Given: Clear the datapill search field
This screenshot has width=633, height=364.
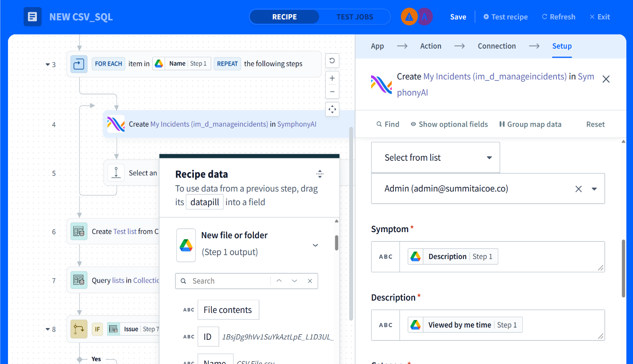Looking at the screenshot, I should (310, 281).
